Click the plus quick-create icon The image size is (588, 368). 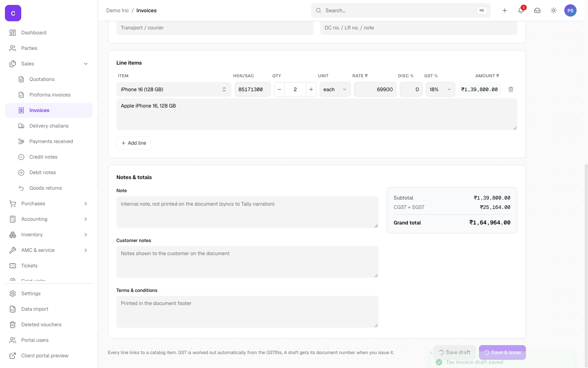click(x=505, y=11)
